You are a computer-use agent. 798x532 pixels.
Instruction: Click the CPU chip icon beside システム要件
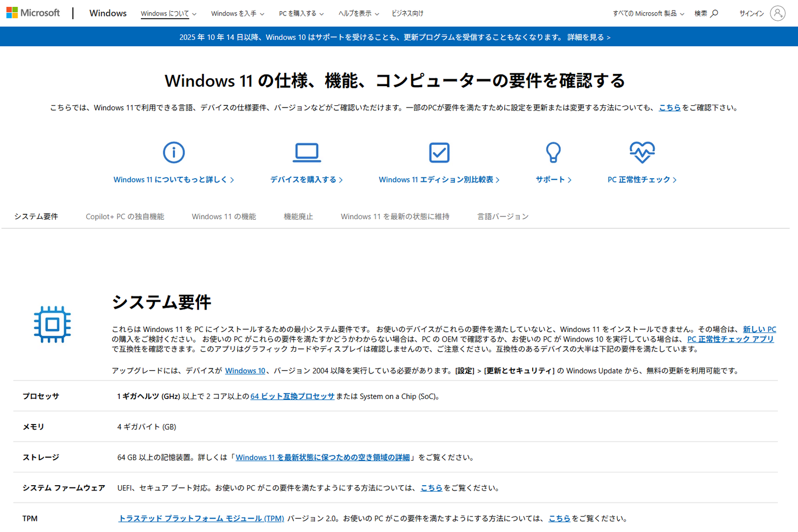pyautogui.click(x=53, y=325)
